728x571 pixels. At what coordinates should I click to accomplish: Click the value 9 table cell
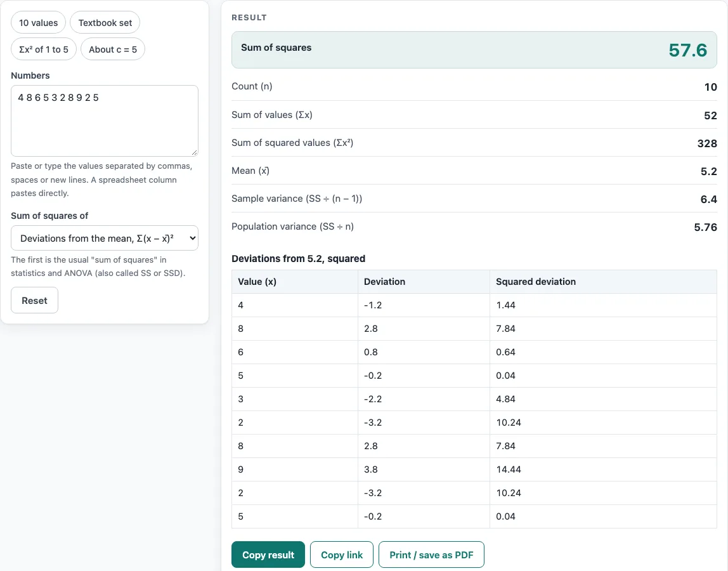coord(295,469)
